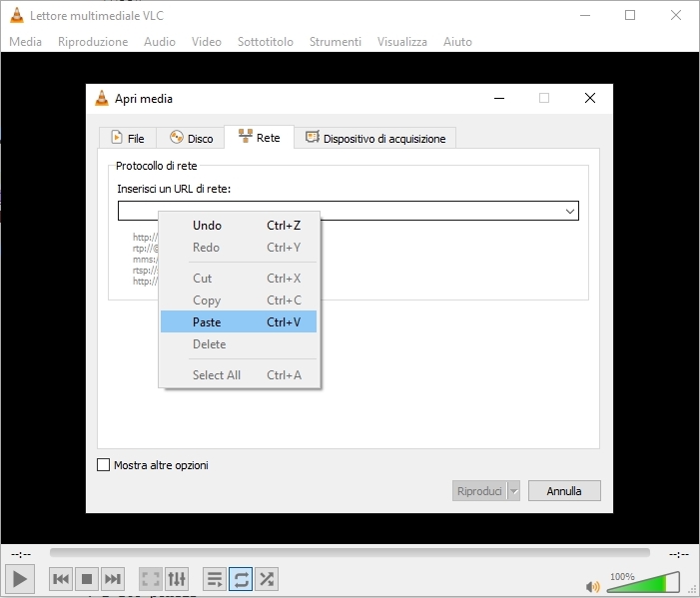Click the remaining time label at right
700x598 pixels.
point(679,554)
